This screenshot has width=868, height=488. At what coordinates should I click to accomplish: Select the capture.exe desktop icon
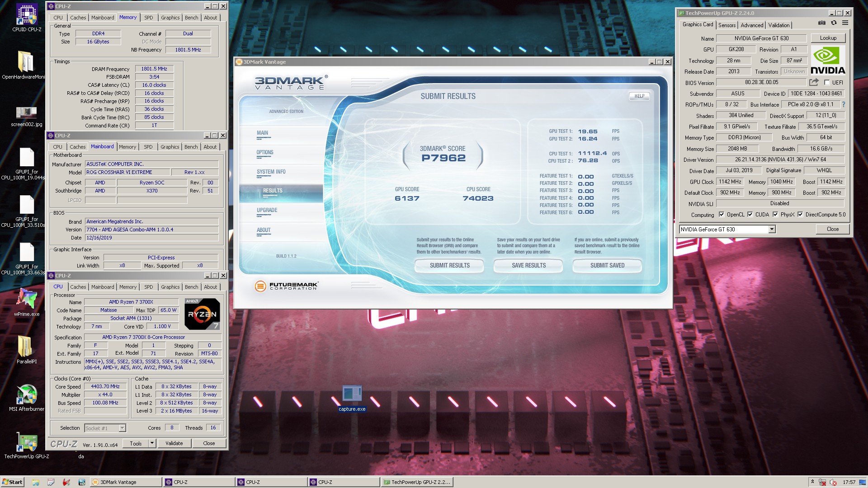(352, 398)
